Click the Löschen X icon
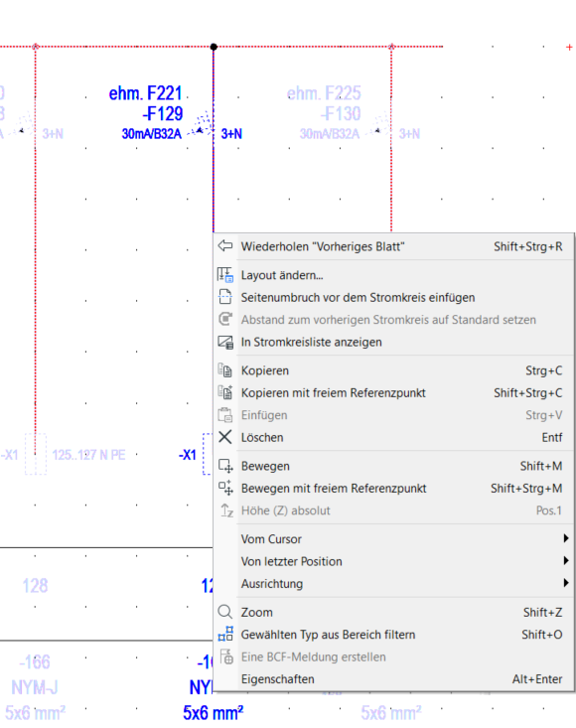The height and width of the screenshot is (728, 576). [225, 437]
